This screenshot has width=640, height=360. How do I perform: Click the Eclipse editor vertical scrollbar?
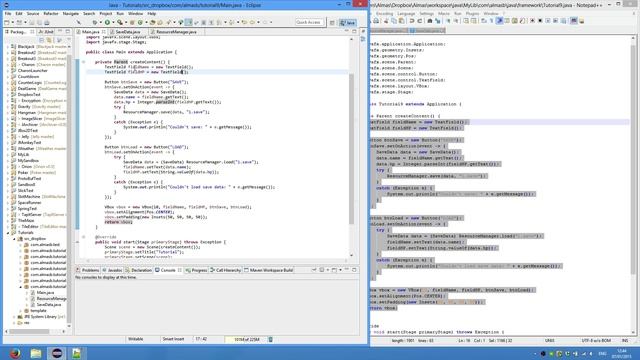[x=351, y=149]
